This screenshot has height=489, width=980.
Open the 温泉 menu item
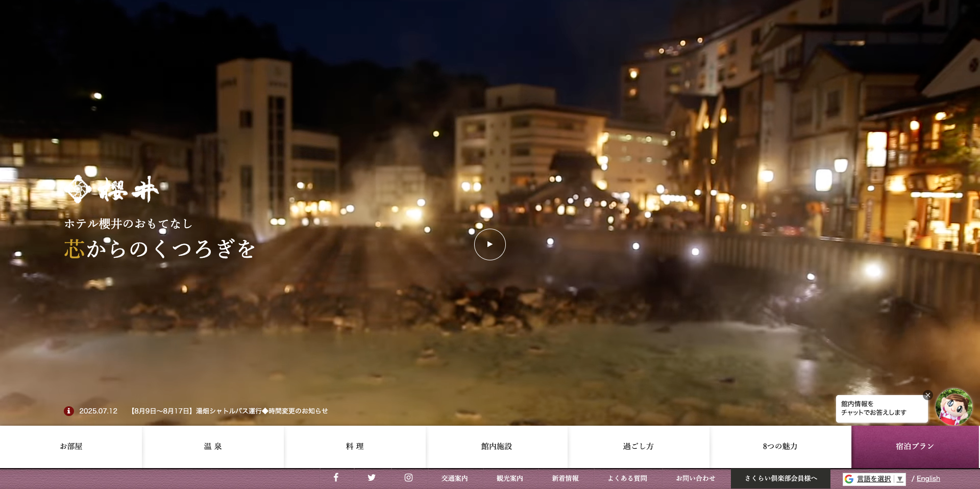[213, 447]
